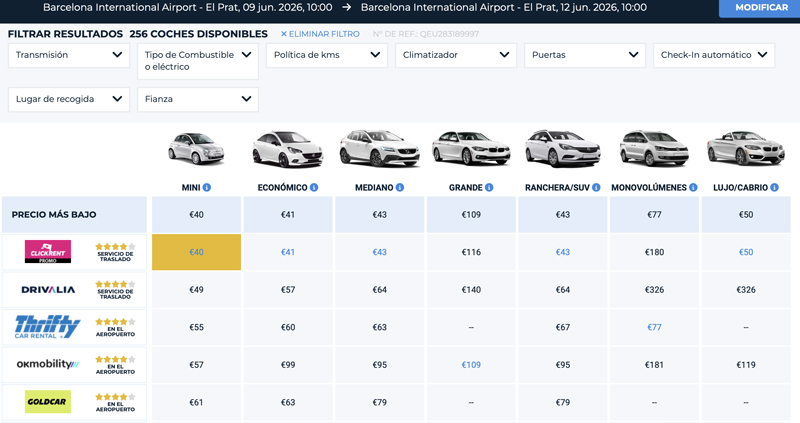The image size is (800, 423).
Task: Open the Check-In automático dropdown
Action: click(714, 55)
